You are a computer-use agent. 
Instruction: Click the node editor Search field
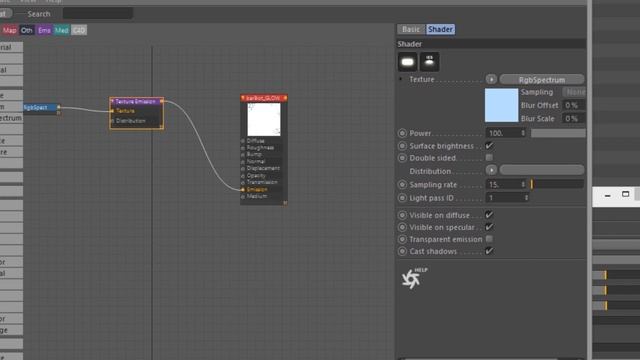[x=98, y=13]
